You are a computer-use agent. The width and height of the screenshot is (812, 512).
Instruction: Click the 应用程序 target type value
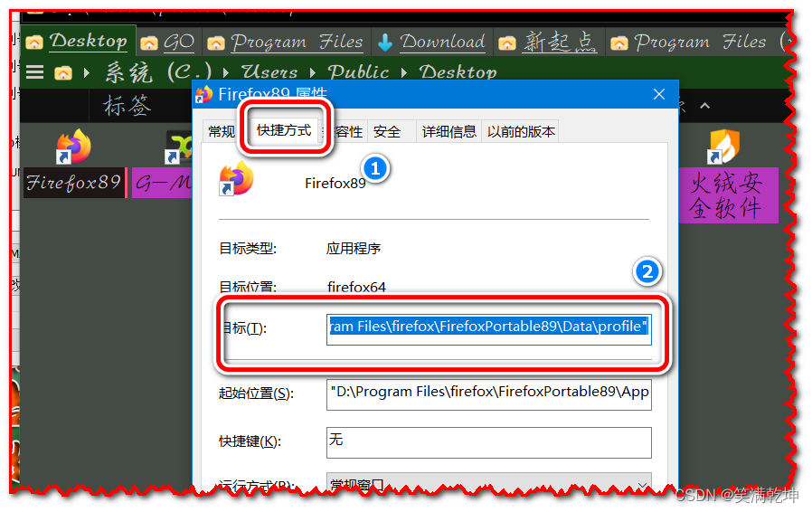click(354, 249)
